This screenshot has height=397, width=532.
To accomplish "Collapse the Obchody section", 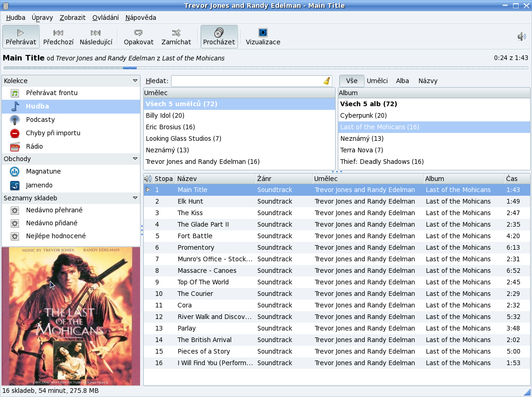I will tap(135, 159).
